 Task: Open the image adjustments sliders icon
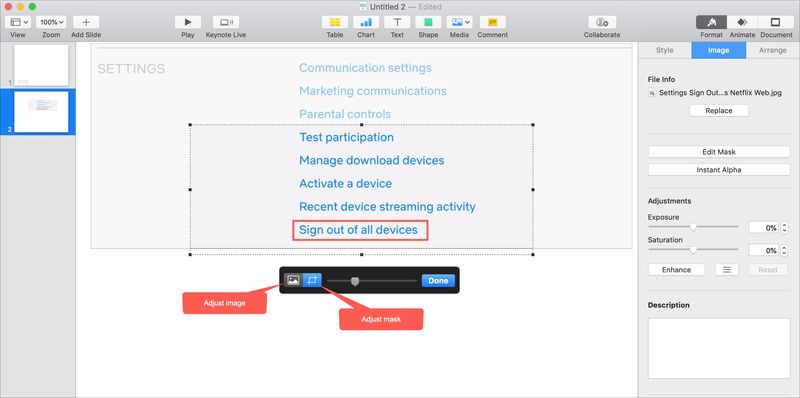point(727,270)
